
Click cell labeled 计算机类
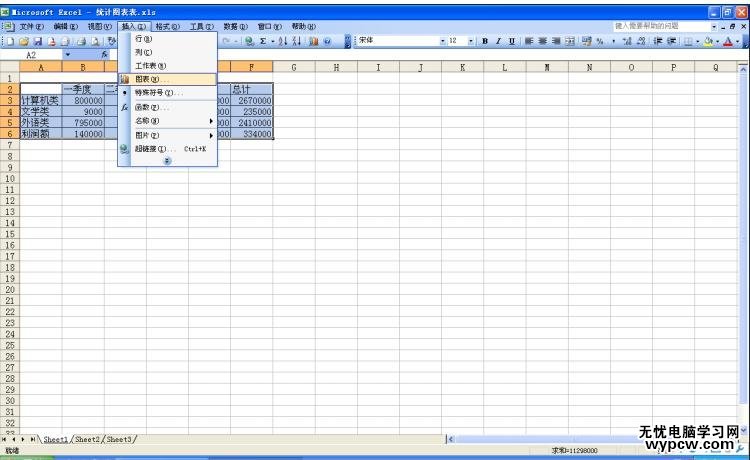click(x=41, y=100)
